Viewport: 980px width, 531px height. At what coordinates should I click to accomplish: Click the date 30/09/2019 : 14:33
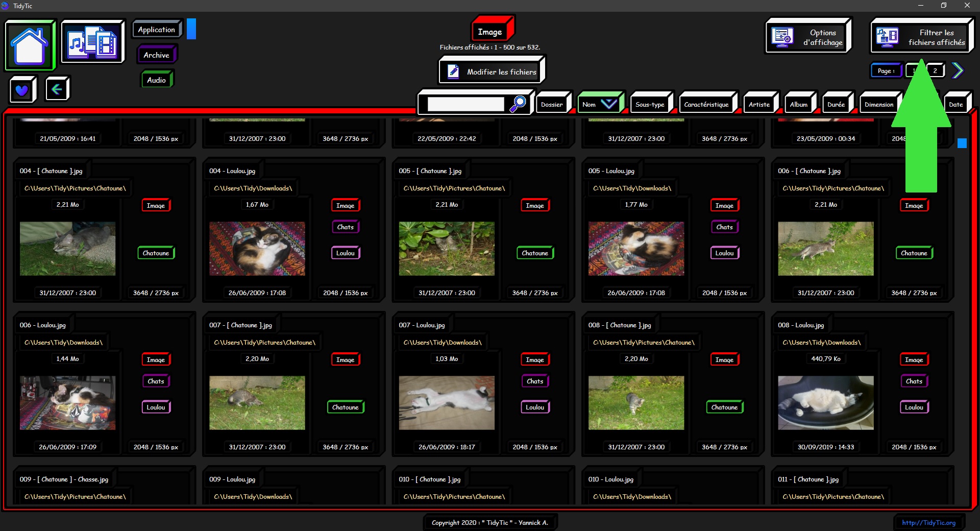click(x=826, y=447)
